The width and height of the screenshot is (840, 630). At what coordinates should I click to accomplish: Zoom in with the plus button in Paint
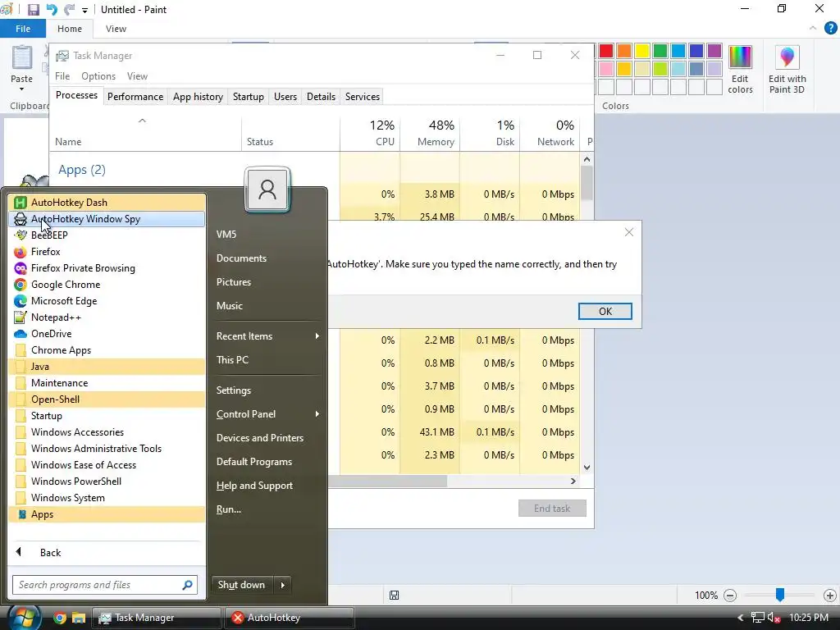830,596
